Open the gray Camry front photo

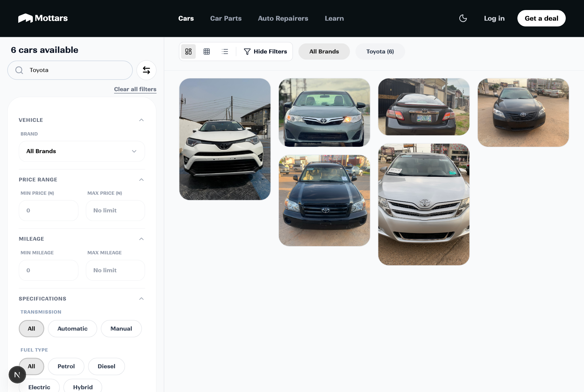324,112
